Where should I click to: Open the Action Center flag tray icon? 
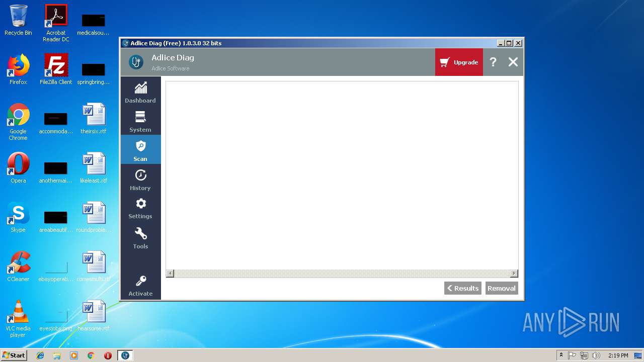(572, 355)
